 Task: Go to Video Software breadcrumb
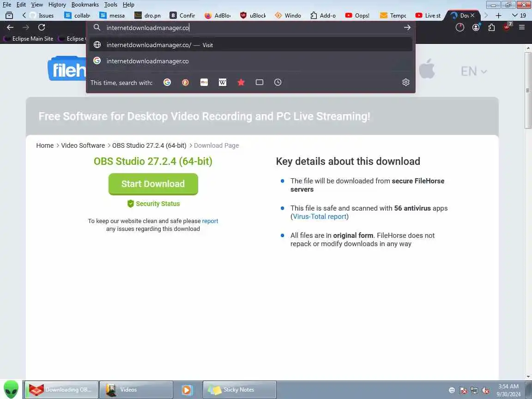[x=83, y=145]
